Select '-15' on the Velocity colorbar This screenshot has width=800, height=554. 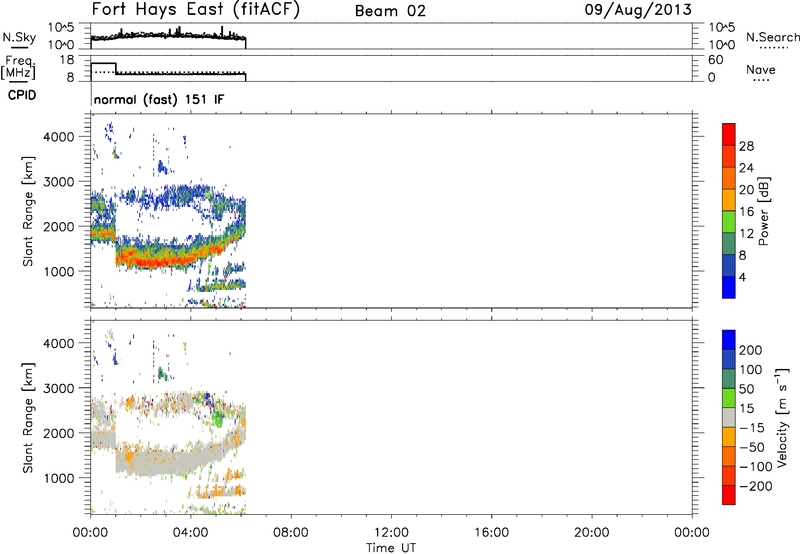752,428
